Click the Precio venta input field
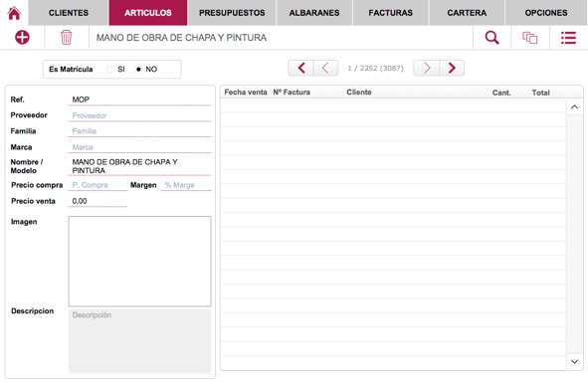The height and width of the screenshot is (390, 588). pos(98,201)
